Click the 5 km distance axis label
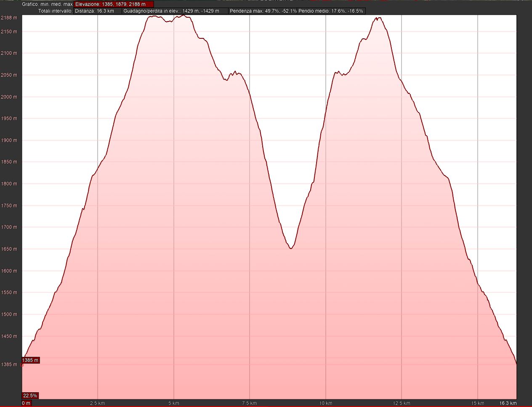532x407 pixels. tap(173, 403)
